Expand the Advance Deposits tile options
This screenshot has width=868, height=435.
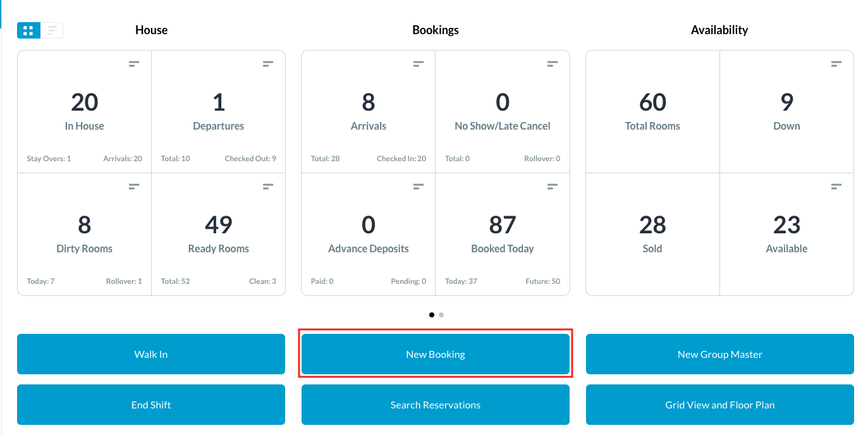(x=419, y=187)
